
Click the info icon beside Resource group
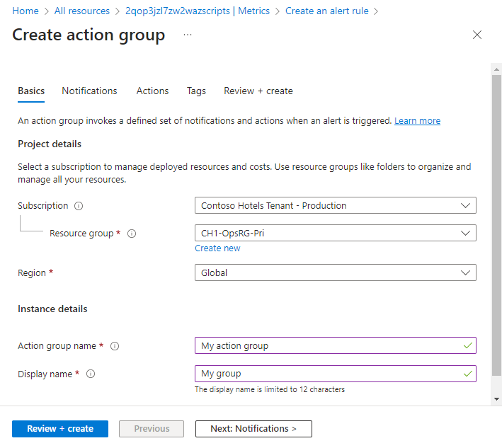132,234
